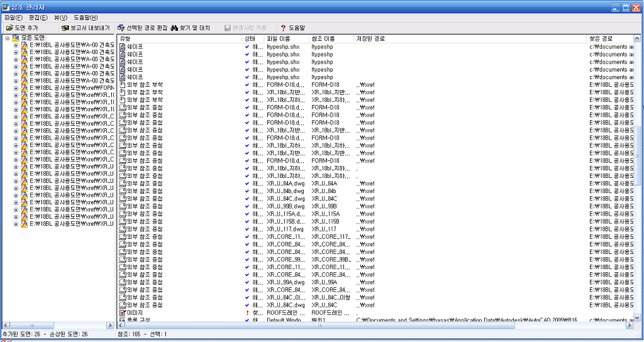Click the 참조 관리자 title bar app icon
This screenshot has height=342, width=644.
pyautogui.click(x=6, y=7)
